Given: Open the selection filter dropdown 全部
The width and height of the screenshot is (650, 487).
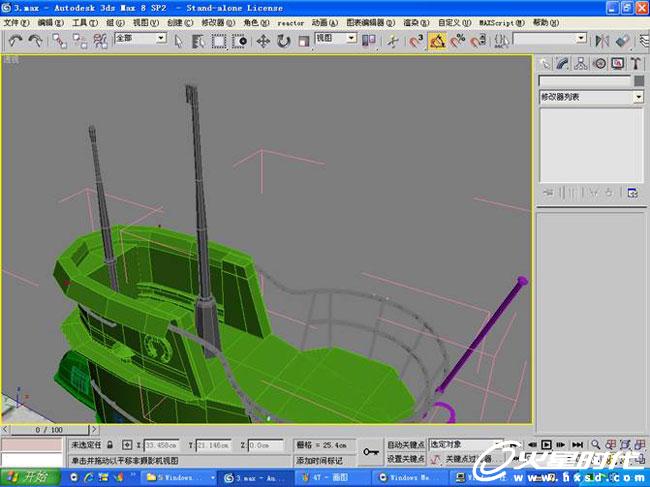Looking at the screenshot, I should [x=161, y=39].
